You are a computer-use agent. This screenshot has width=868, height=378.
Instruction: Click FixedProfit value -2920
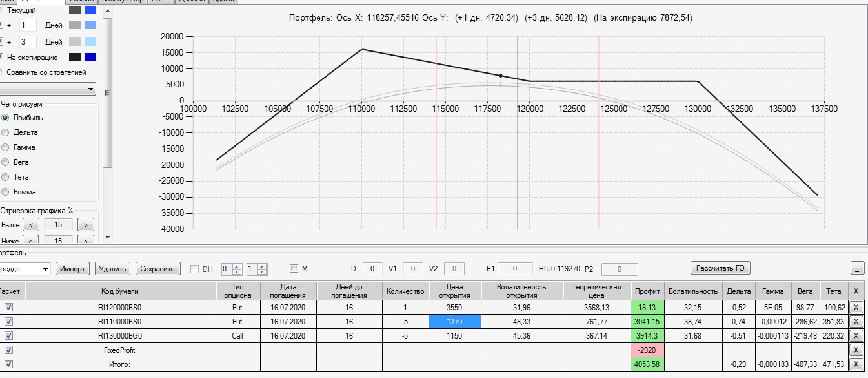point(647,350)
